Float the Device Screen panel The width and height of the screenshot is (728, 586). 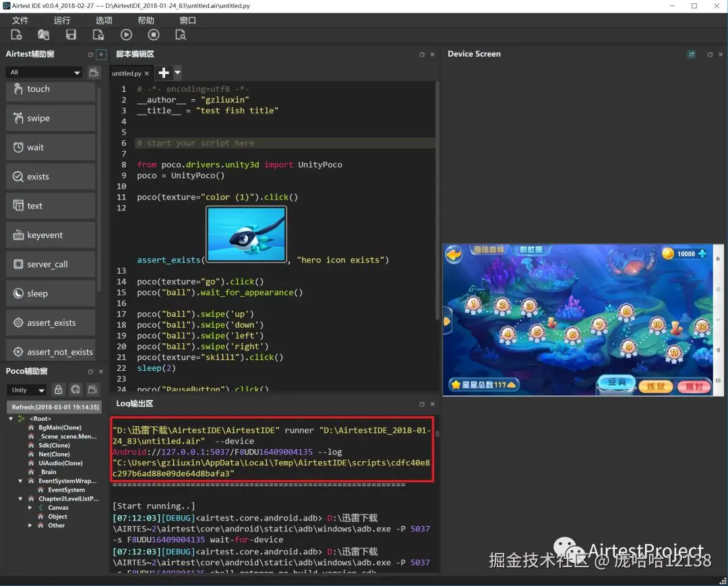tap(710, 55)
